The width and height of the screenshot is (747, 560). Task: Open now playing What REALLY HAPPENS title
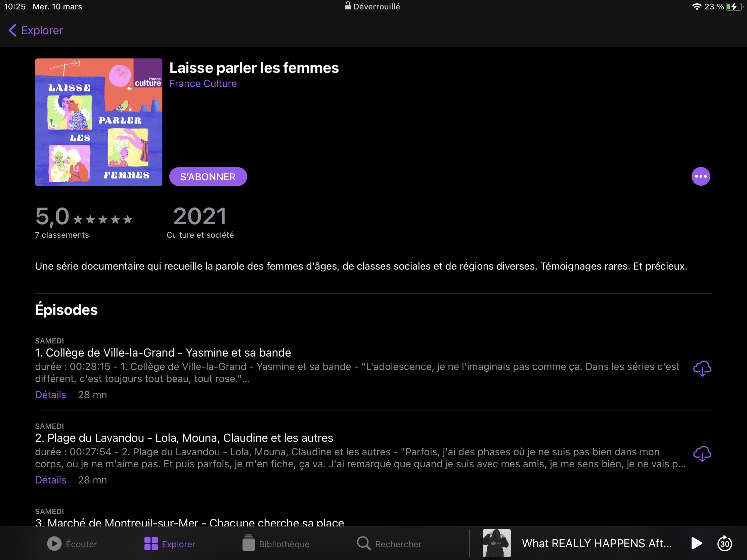pos(597,544)
